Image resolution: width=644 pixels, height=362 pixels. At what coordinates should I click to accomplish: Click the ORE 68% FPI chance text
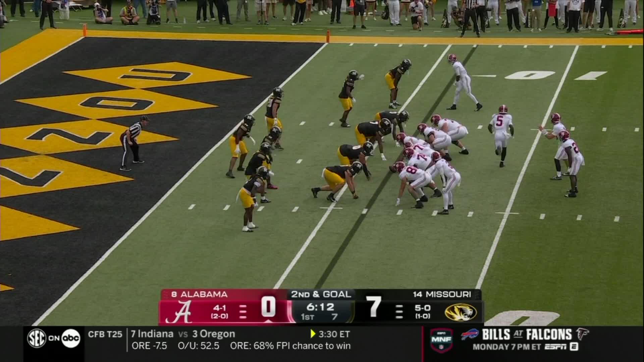(290, 346)
